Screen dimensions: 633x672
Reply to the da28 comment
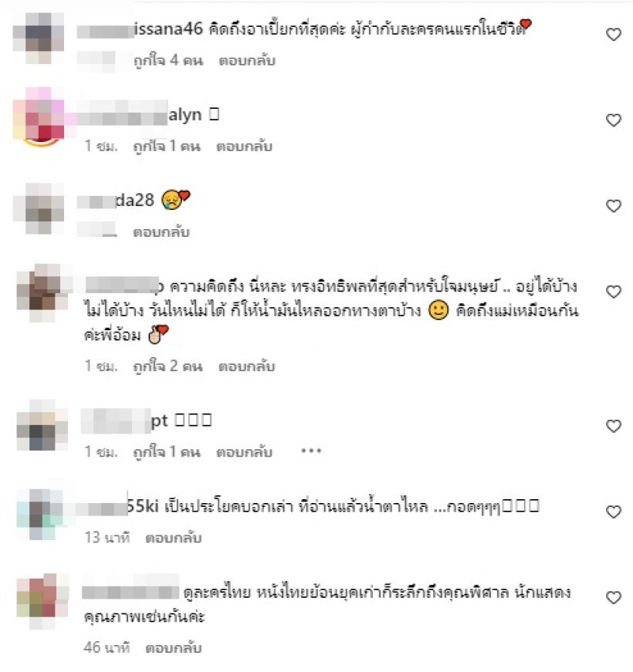click(161, 232)
